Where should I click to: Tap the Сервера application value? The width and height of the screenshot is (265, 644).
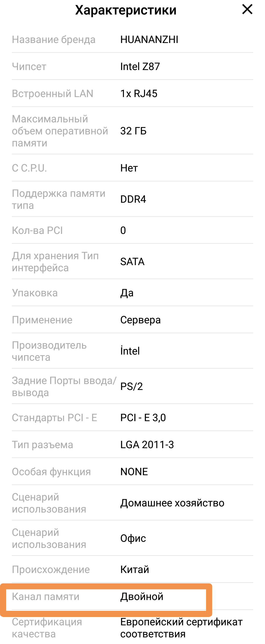[140, 320]
